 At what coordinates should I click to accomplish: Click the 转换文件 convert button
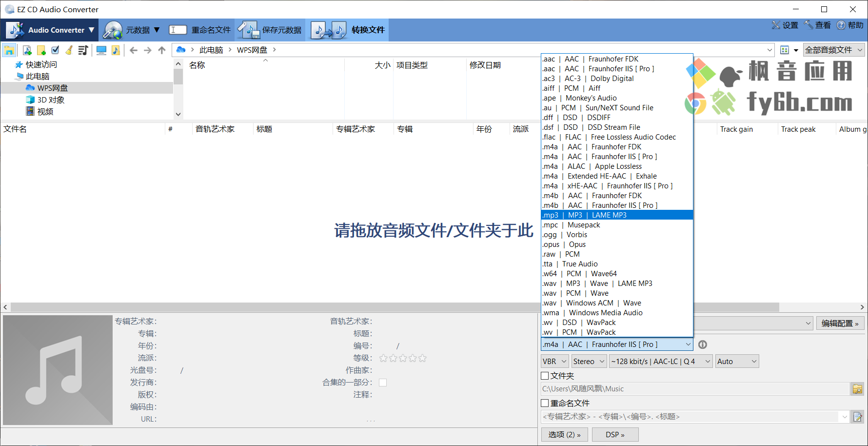[348, 30]
